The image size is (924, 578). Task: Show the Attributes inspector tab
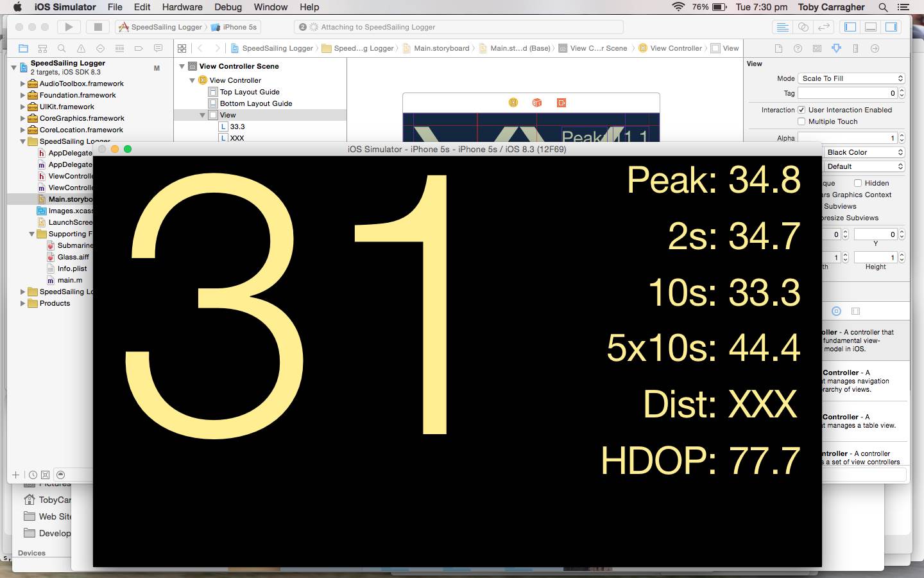point(836,48)
